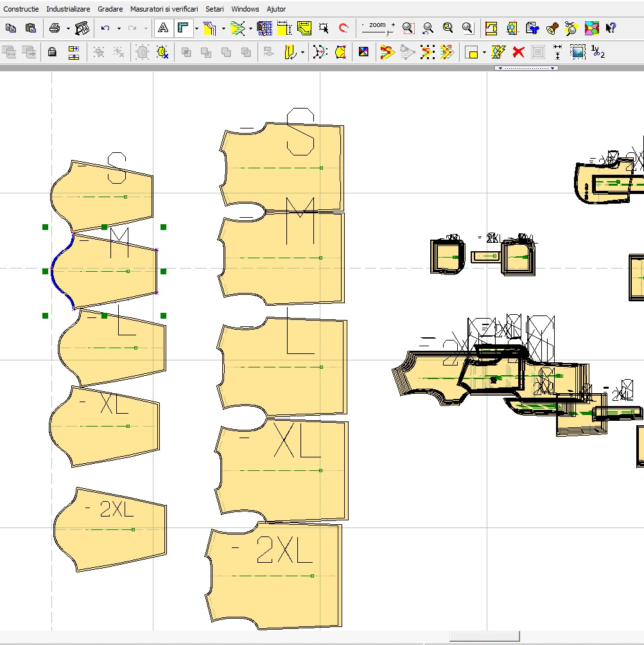The image size is (644, 645).
Task: Expand the dropdown arrow next to undo
Action: (119, 28)
